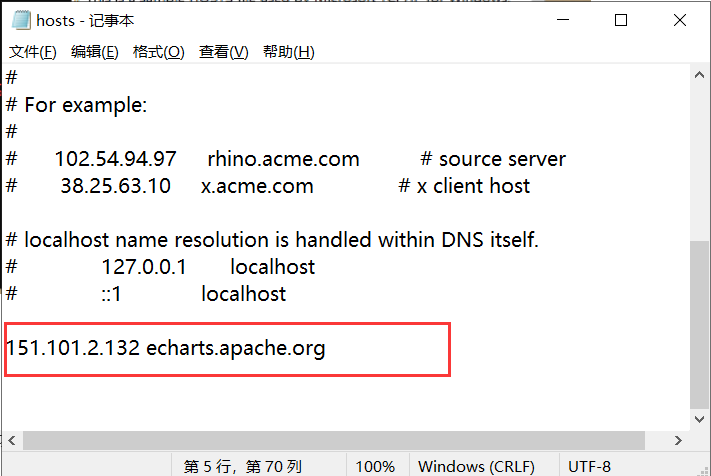Click the UTF-8 encoding status field

point(589,466)
